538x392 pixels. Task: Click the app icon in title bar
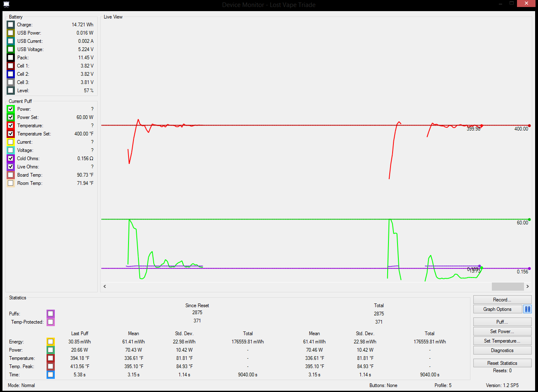pyautogui.click(x=5, y=5)
